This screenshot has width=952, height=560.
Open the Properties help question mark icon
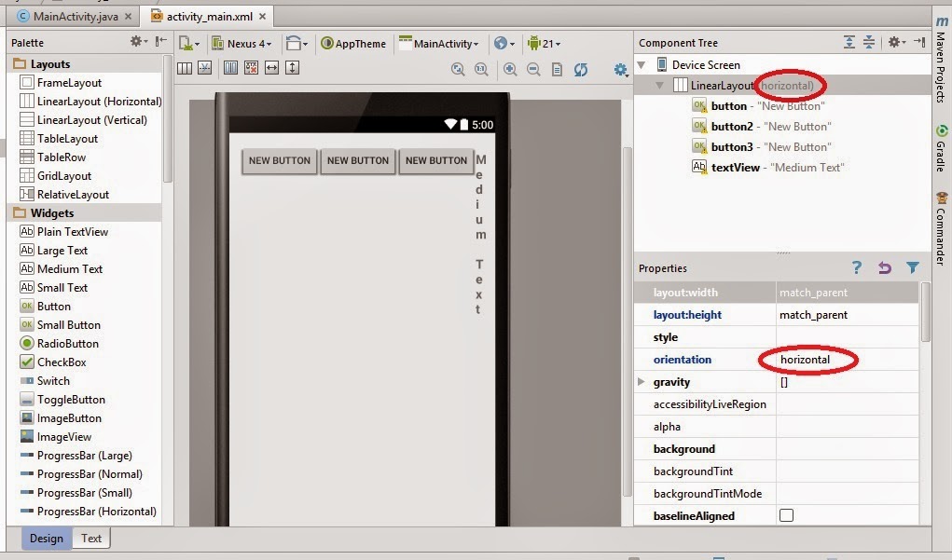click(x=856, y=267)
